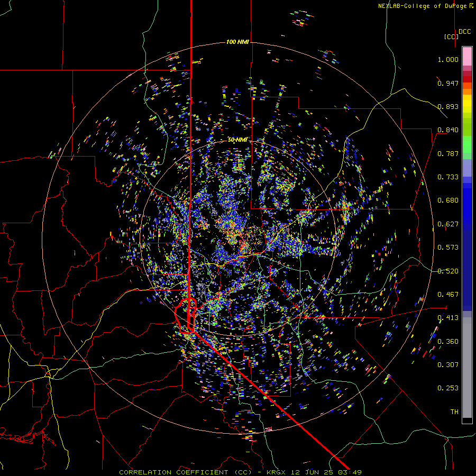Click the 0.413 scale value

[448, 318]
